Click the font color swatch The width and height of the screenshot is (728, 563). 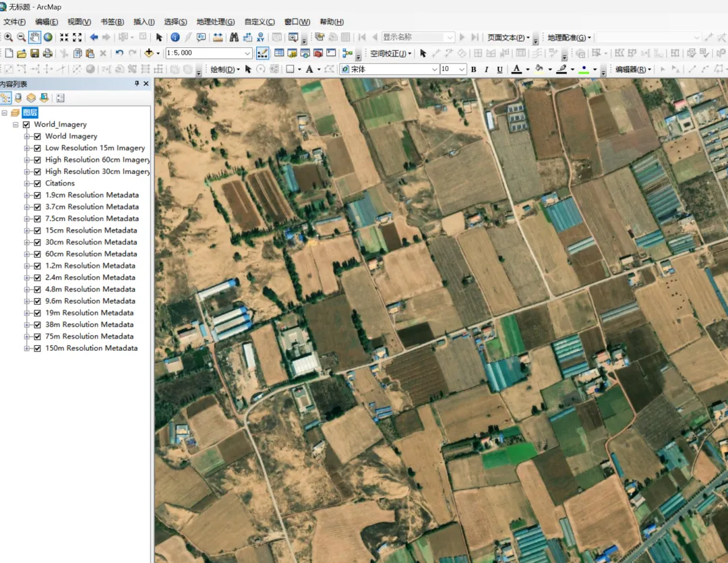pyautogui.click(x=516, y=69)
